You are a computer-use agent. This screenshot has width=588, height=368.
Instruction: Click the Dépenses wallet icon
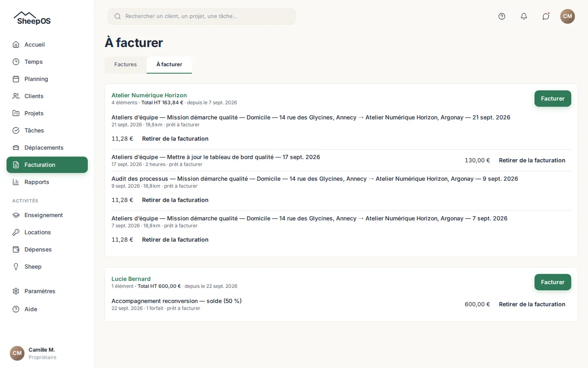pyautogui.click(x=16, y=249)
